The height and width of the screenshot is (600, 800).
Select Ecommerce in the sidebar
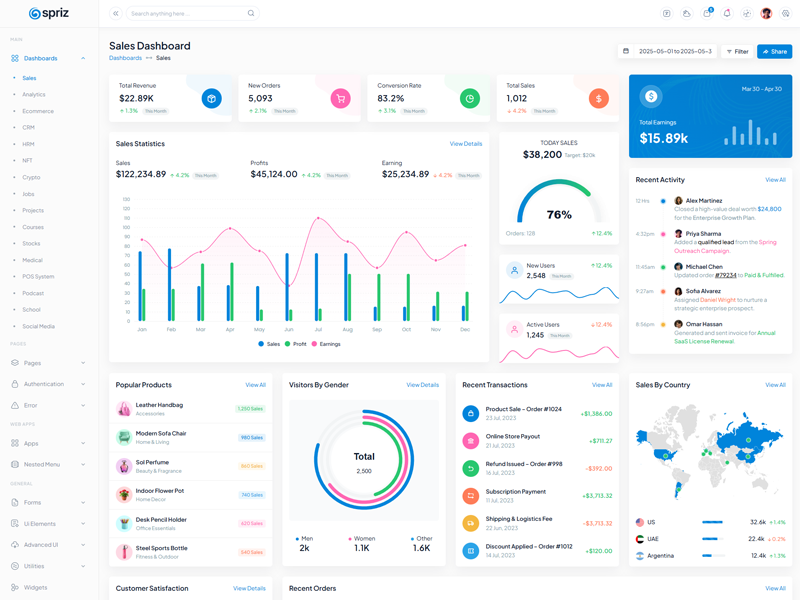tap(38, 111)
